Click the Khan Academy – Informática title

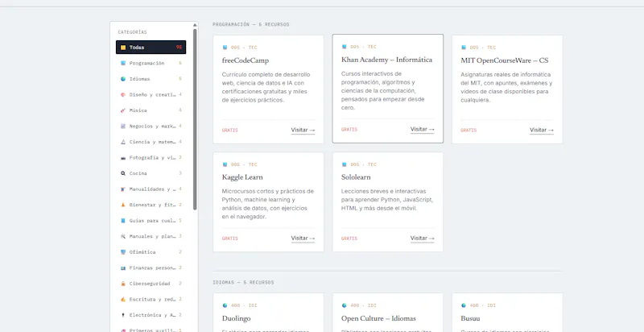coord(386,60)
